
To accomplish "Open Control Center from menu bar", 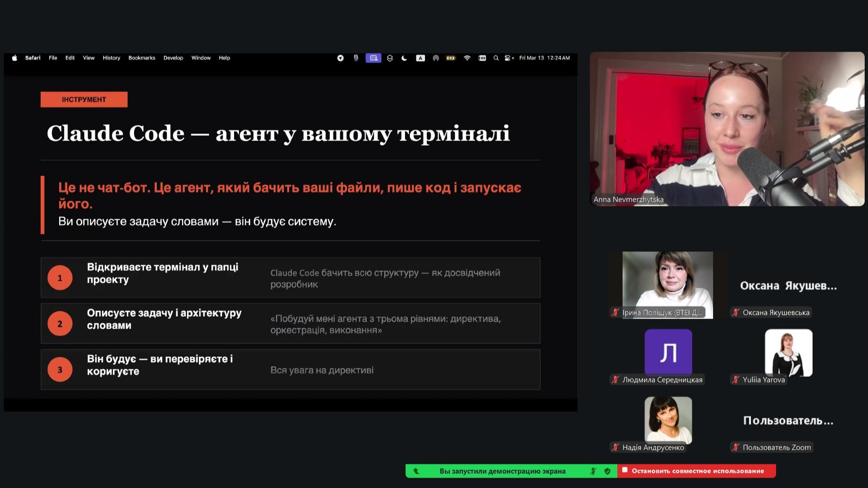I will (x=508, y=58).
